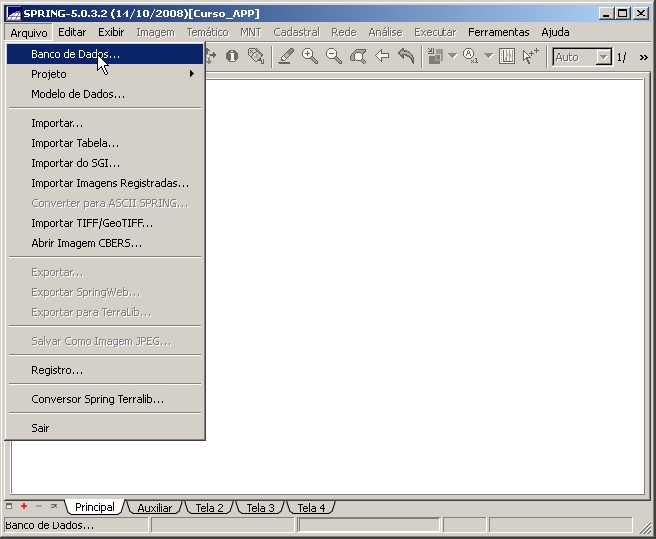The width and height of the screenshot is (656, 539).
Task: Select Importar TIFF/GeoTIFF menu item
Action: click(x=92, y=223)
